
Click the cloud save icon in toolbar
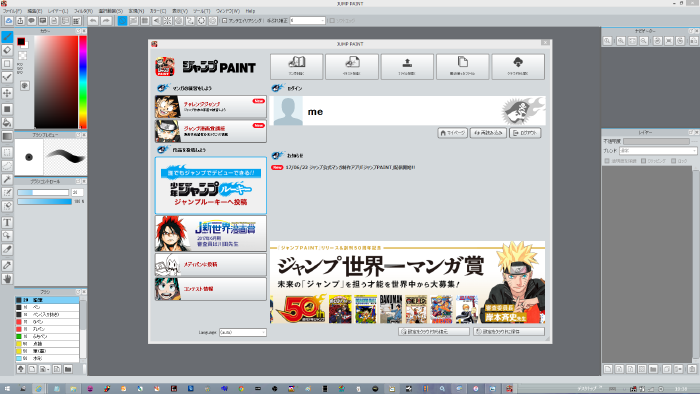(8, 21)
